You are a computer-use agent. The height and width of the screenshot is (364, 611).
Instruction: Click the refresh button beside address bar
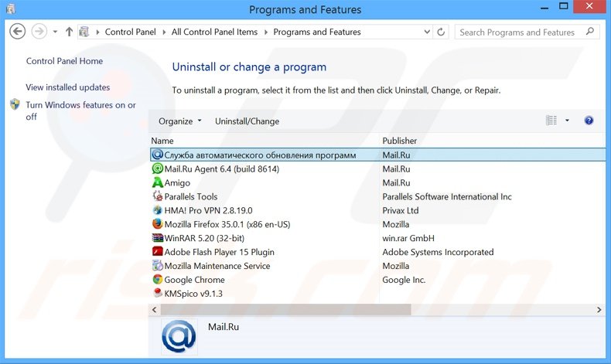442,32
